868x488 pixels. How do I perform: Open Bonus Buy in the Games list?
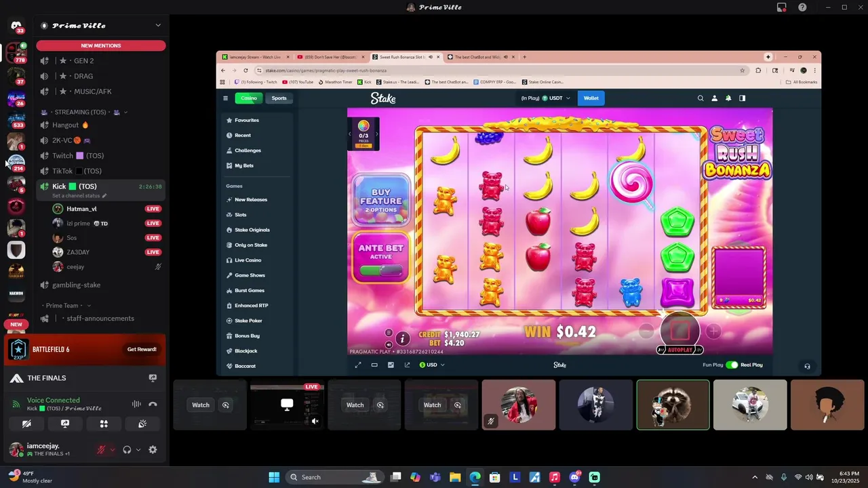click(247, 335)
